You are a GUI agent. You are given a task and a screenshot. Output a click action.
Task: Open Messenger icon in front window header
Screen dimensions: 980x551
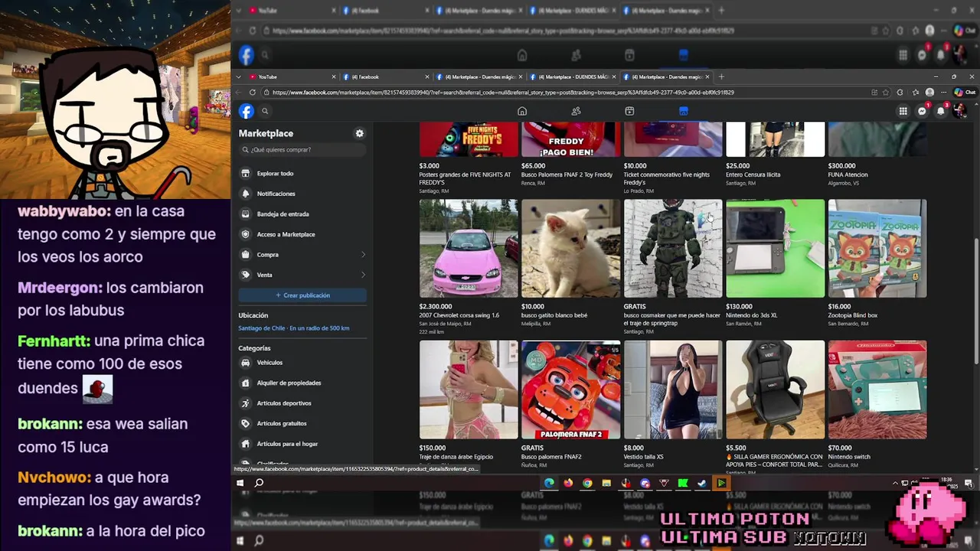922,112
